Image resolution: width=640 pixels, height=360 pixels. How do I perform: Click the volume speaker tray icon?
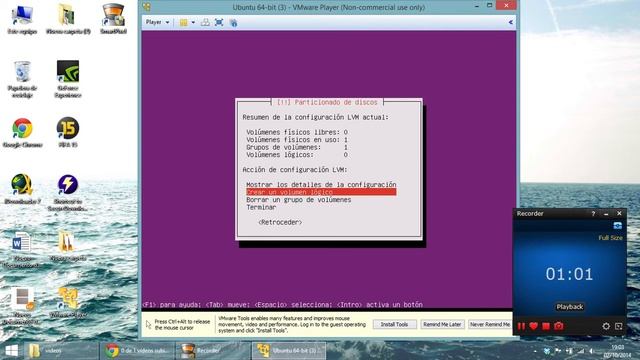tap(591, 351)
